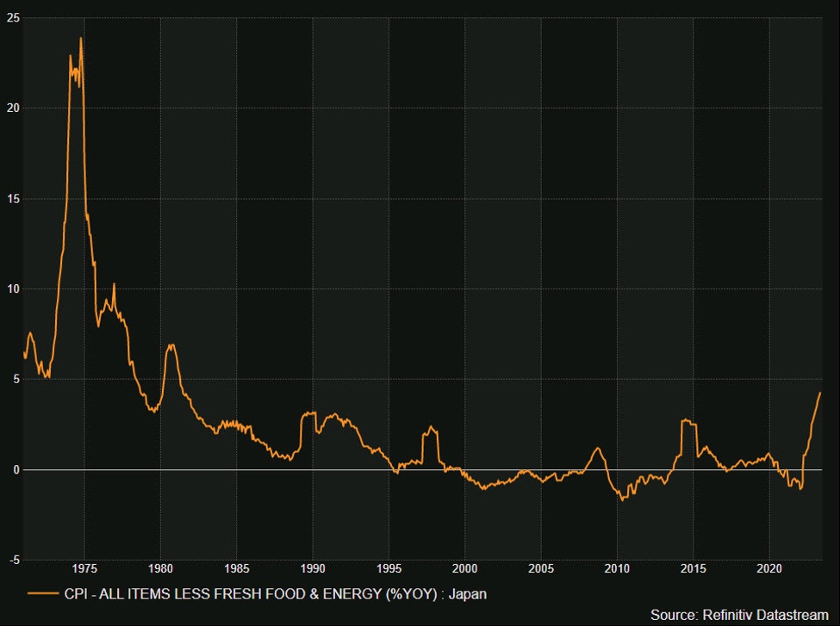
Task: Select the 2000 year label
Action: [463, 568]
